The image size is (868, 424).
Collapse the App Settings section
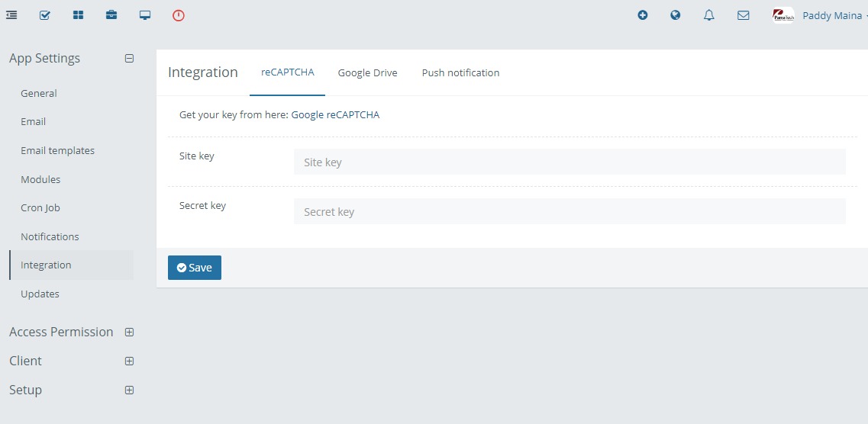point(130,58)
